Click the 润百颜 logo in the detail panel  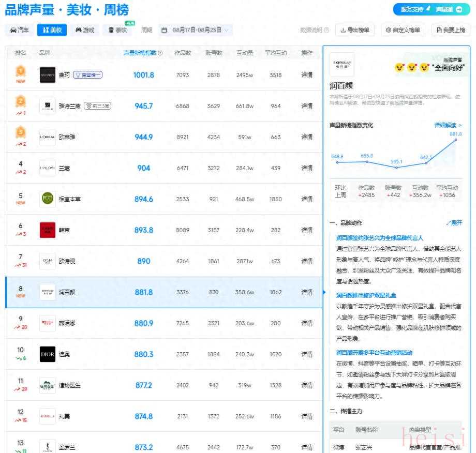[341, 65]
